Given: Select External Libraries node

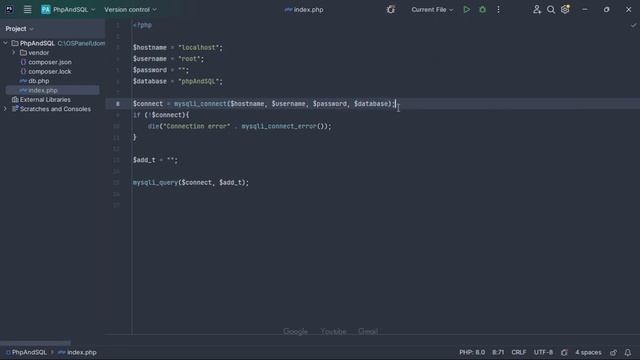Looking at the screenshot, I should point(45,100).
